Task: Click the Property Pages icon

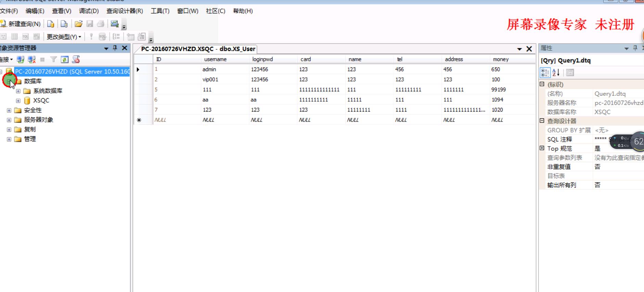Action: pyautogui.click(x=570, y=73)
